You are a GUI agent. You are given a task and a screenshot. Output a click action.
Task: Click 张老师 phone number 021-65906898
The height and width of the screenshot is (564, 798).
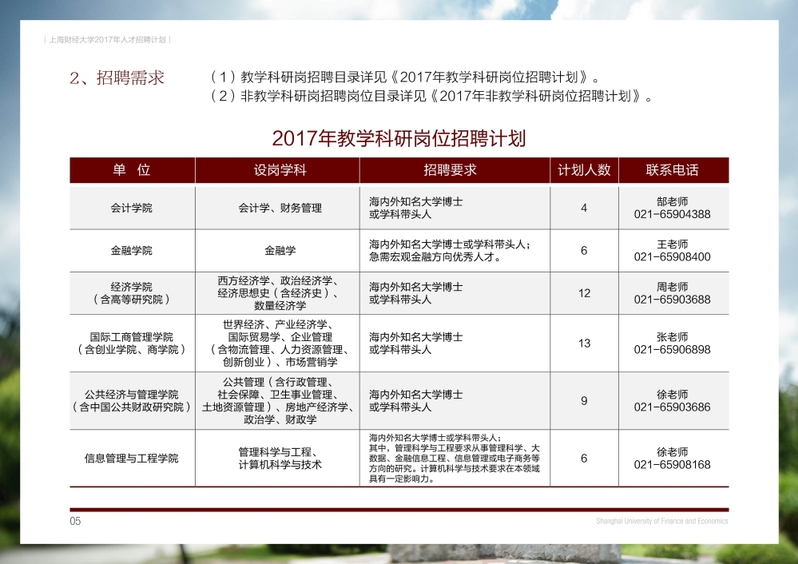pos(672,350)
